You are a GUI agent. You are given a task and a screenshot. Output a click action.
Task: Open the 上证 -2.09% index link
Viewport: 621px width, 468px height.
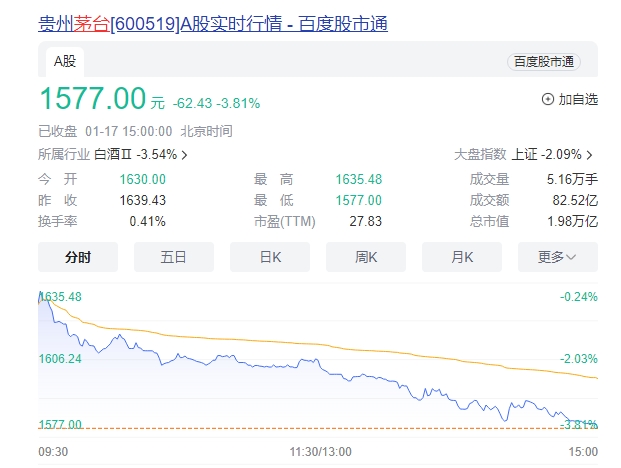pyautogui.click(x=547, y=154)
